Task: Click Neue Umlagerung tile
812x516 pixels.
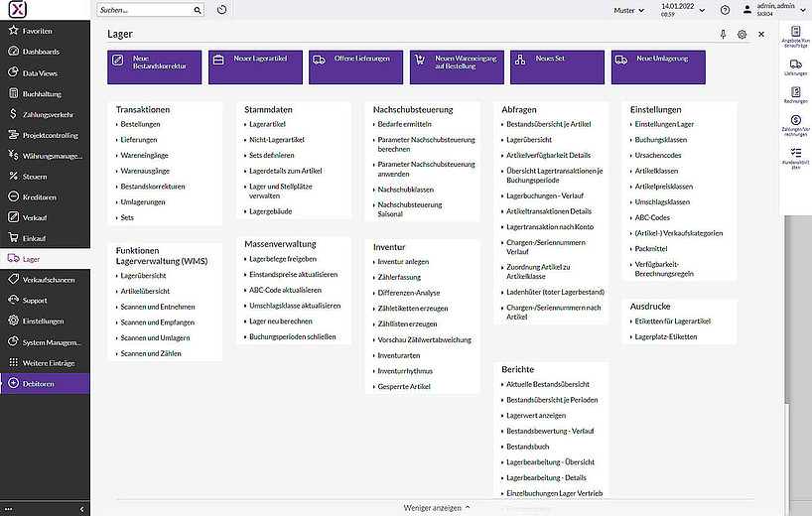Action: click(658, 66)
